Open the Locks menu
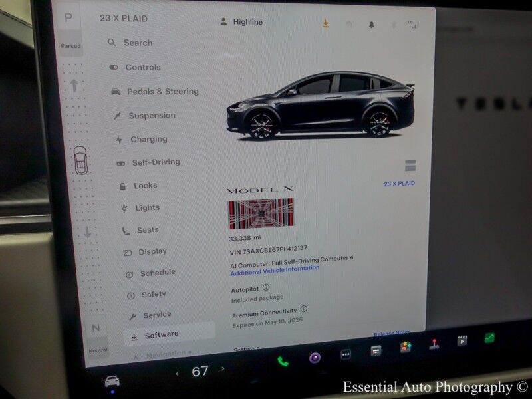Viewport: 532px width, 399px height. tap(138, 186)
